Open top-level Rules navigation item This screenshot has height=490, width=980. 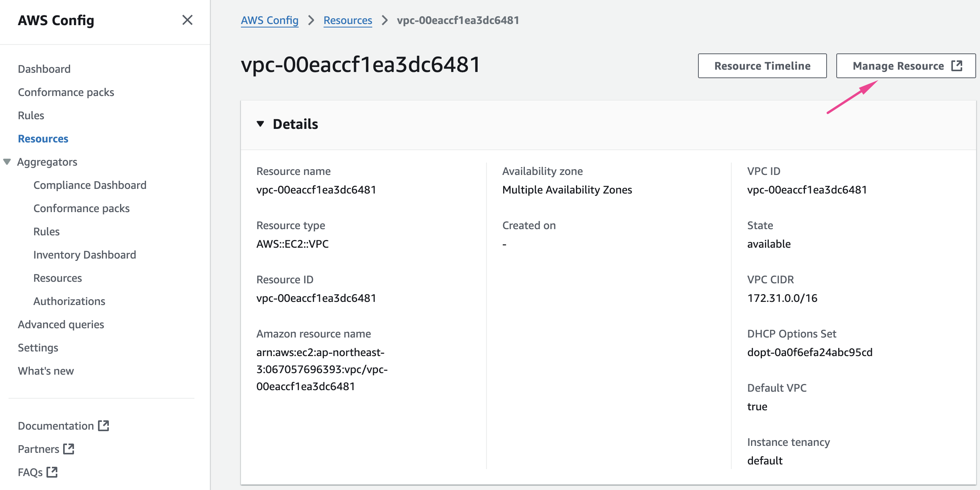(x=31, y=115)
